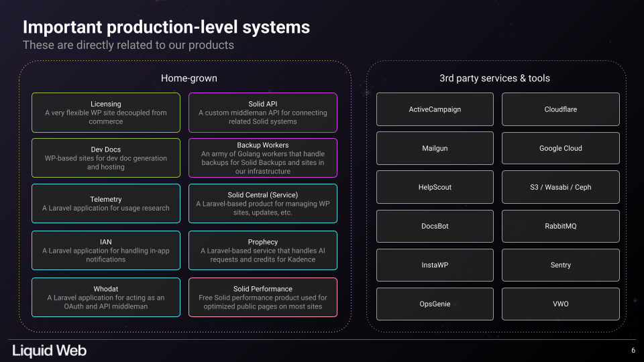This screenshot has width=644, height=362.
Task: Select the OpsGenie box
Action: pyautogui.click(x=435, y=304)
